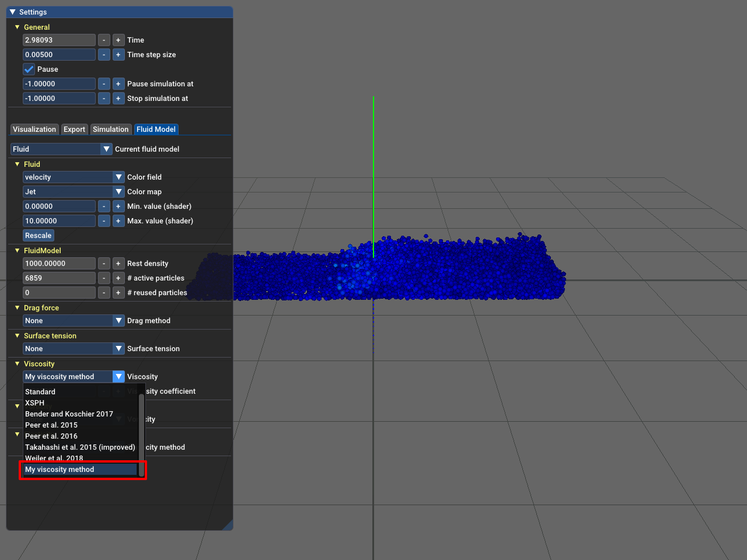Edit the Time input field
Image resolution: width=747 pixels, height=560 pixels.
tap(59, 40)
